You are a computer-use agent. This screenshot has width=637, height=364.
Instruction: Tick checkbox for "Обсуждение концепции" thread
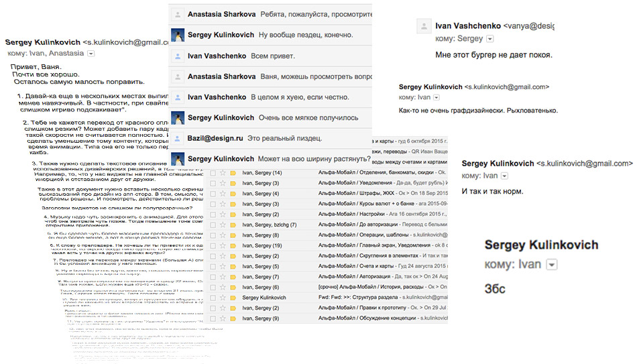[213, 318]
